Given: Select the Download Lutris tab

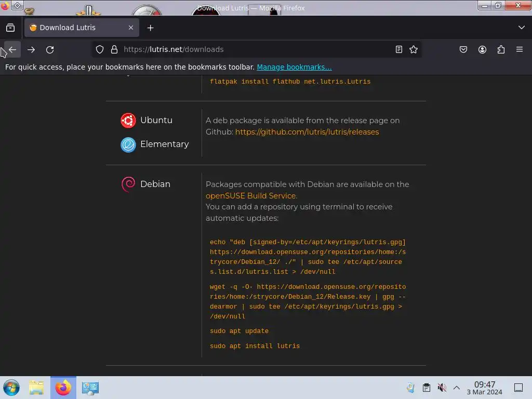Looking at the screenshot, I should (x=82, y=28).
